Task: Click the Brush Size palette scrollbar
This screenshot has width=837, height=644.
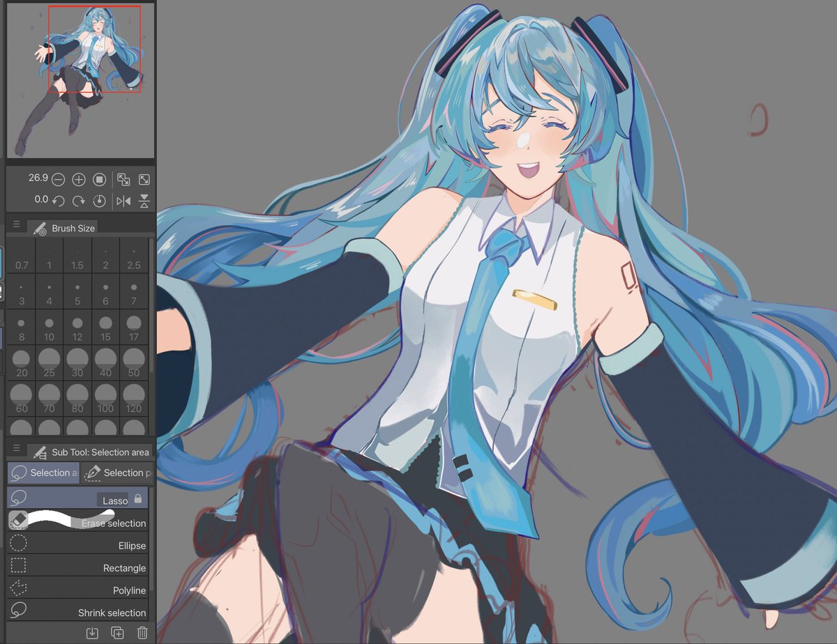Action: click(151, 305)
